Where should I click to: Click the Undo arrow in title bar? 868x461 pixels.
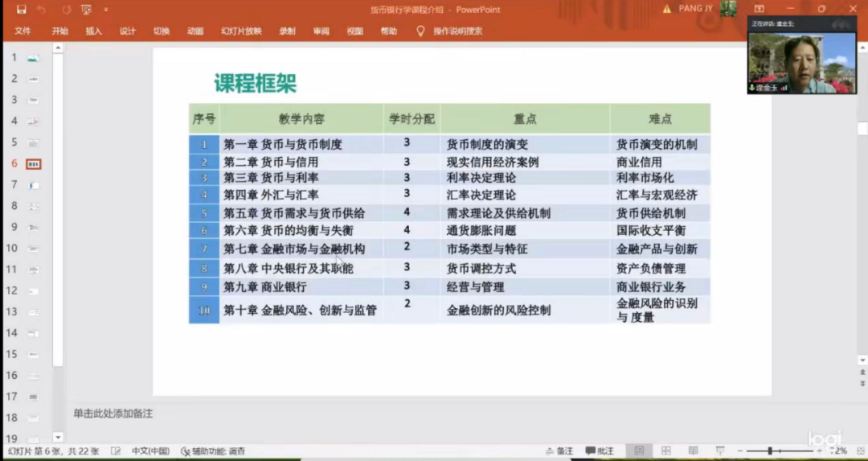click(43, 10)
